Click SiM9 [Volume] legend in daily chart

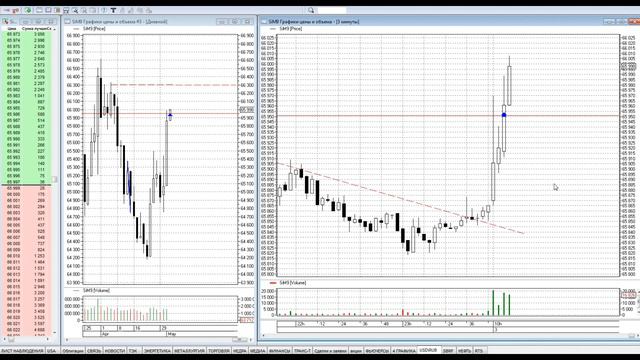tap(96, 291)
